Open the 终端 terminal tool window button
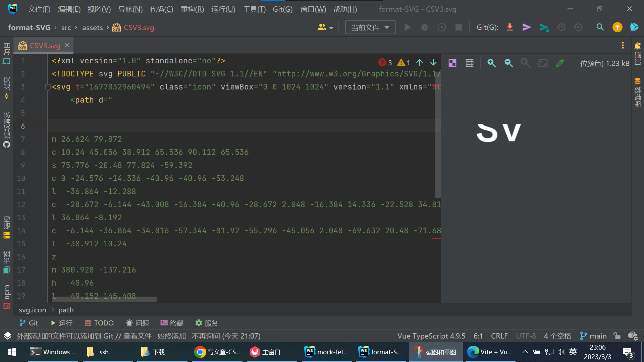 172,323
